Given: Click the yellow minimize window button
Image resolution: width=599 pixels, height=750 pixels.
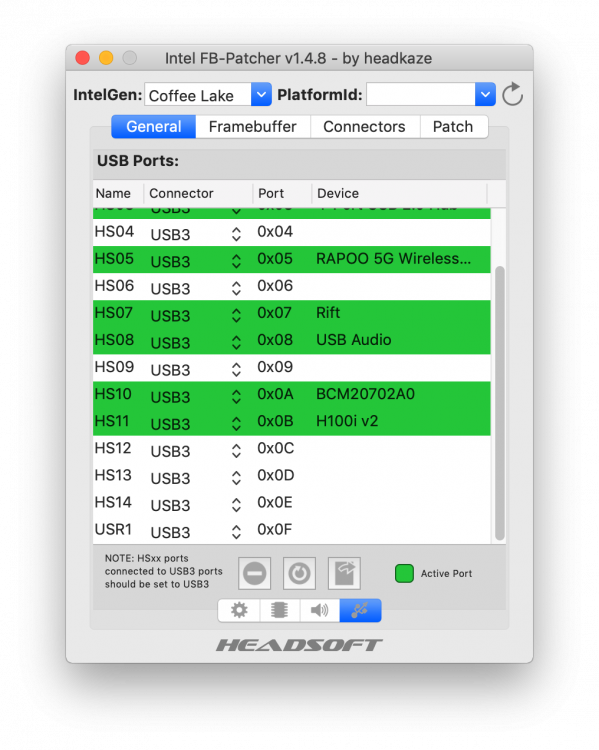Looking at the screenshot, I should coord(106,58).
